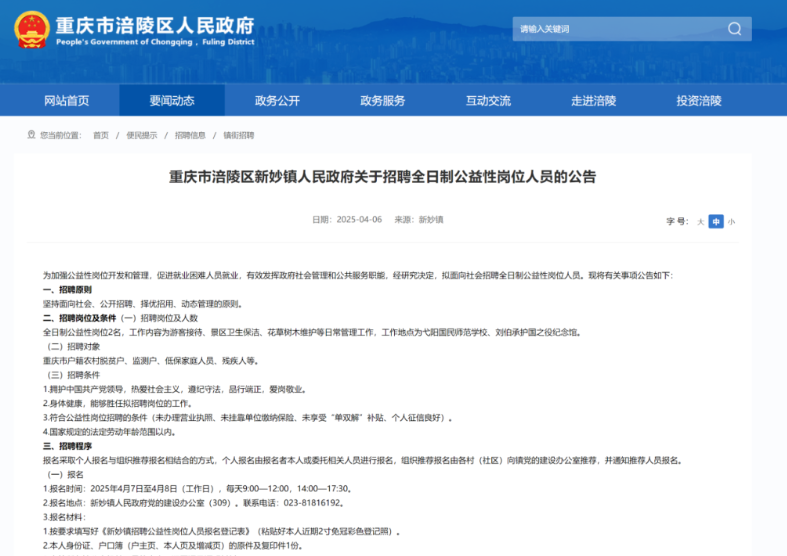This screenshot has height=556, width=787.
Task: Set font size to small (小)
Action: pos(731,221)
